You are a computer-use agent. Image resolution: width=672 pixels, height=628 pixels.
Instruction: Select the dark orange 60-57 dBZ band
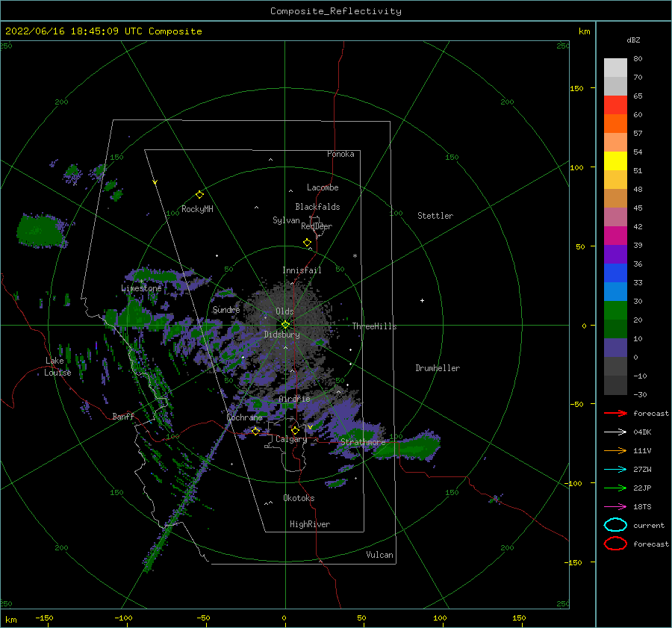(x=615, y=124)
